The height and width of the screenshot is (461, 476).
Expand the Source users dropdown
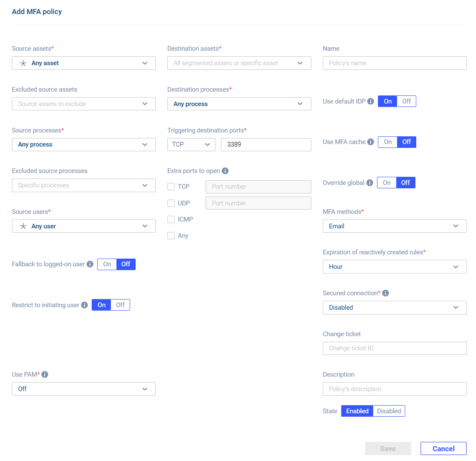(84, 226)
